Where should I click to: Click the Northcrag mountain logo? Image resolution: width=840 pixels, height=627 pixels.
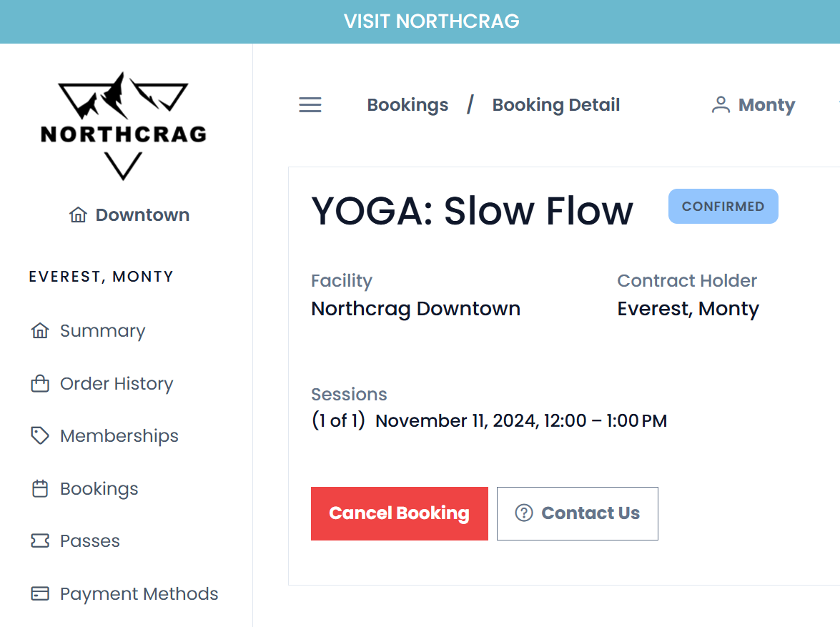pos(123,125)
